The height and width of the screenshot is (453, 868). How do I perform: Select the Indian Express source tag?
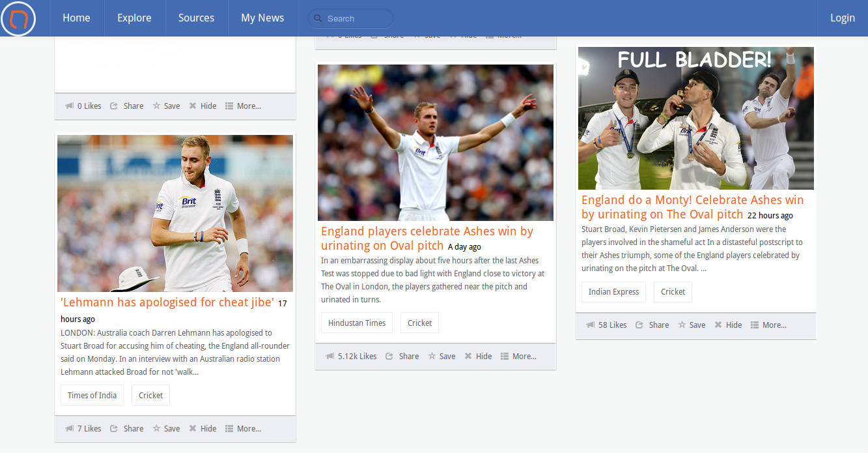click(x=613, y=291)
